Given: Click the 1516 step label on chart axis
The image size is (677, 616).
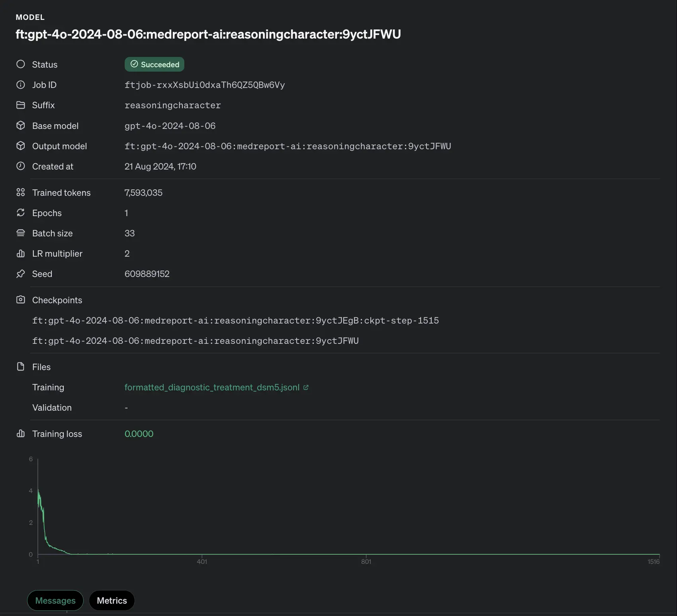Looking at the screenshot, I should (654, 561).
